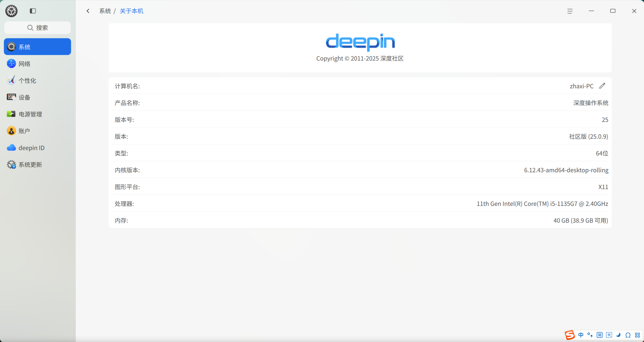
Task: Focus the 搜索 search field
Action: [x=38, y=28]
